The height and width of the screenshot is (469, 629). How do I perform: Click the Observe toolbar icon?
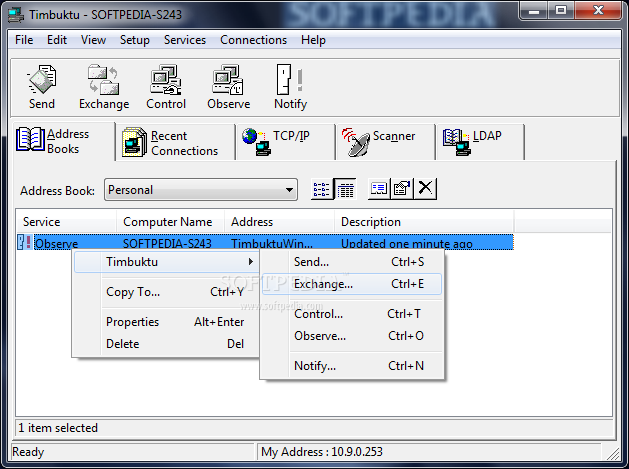click(x=228, y=87)
